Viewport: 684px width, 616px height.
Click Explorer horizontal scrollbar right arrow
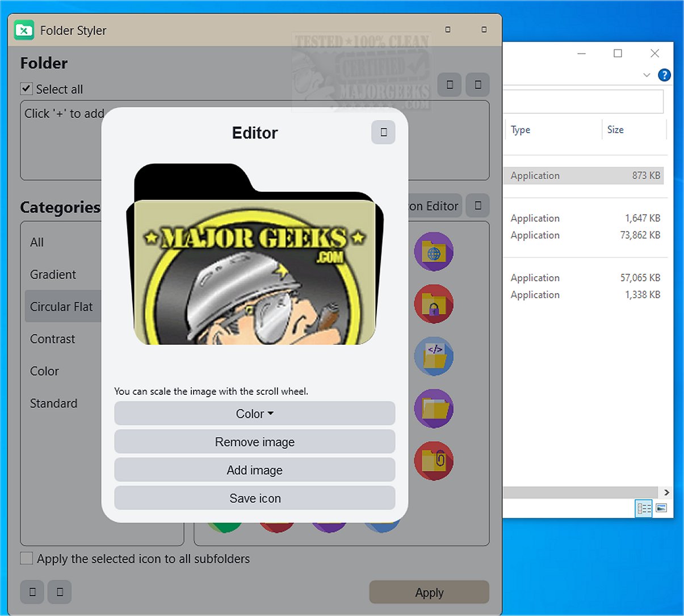pyautogui.click(x=666, y=492)
